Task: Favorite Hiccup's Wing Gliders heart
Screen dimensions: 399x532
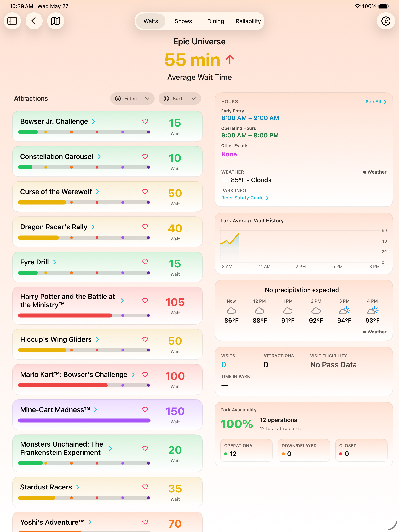Action: [145, 339]
